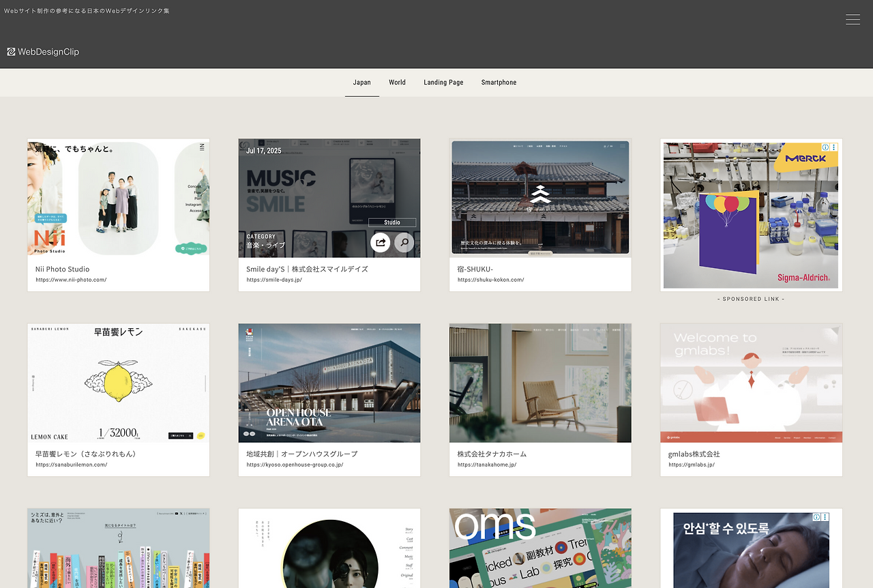Open 地域共創｜オープンハウスグループ title link

302,454
